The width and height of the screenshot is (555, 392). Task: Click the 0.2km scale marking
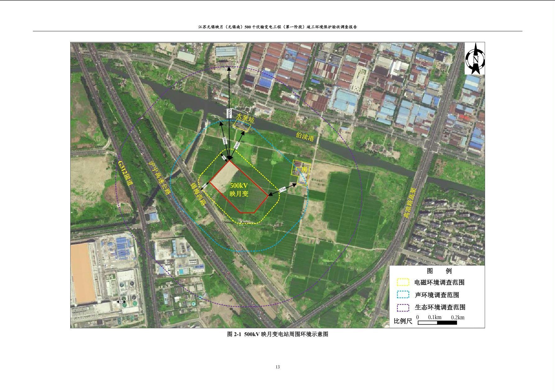(457, 317)
